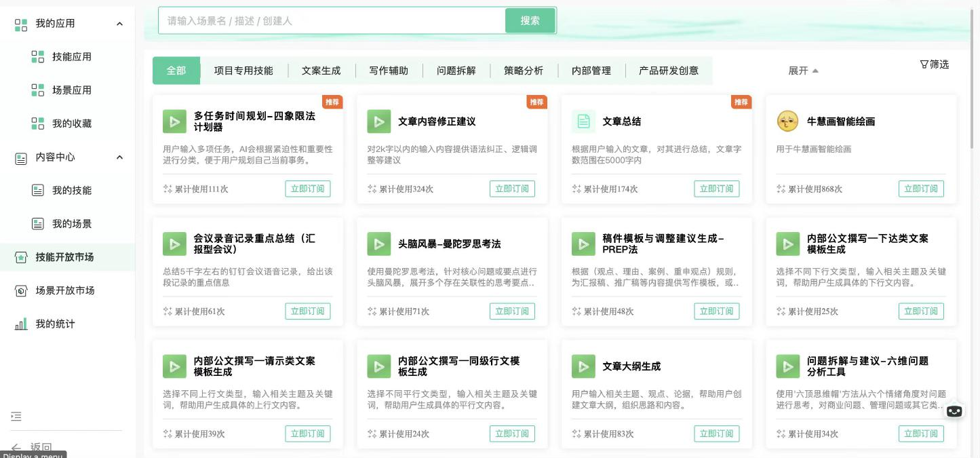The height and width of the screenshot is (458, 980).
Task: Click the 文章大纲生成 play icon
Action: [583, 366]
